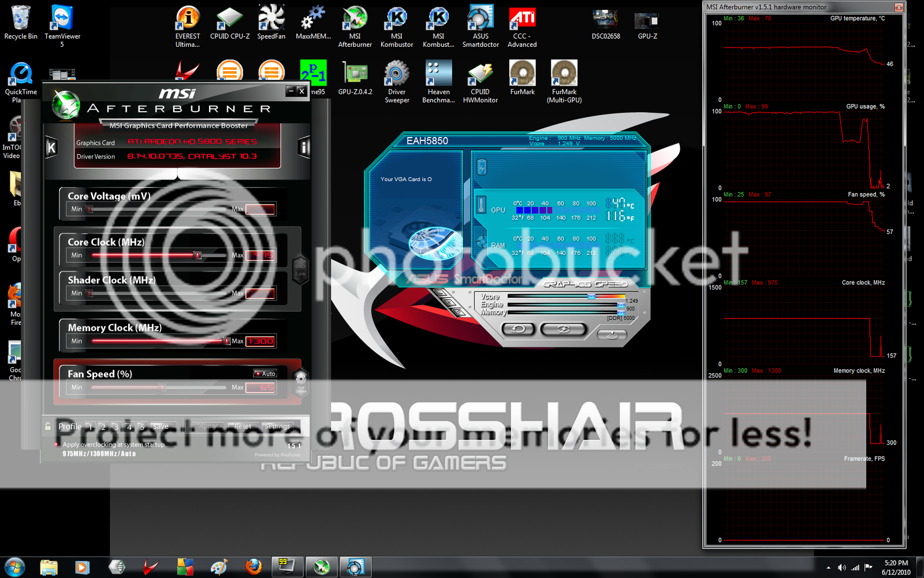Click the Fan Speed slider handle
This screenshot has height=578, width=924.
(162, 387)
